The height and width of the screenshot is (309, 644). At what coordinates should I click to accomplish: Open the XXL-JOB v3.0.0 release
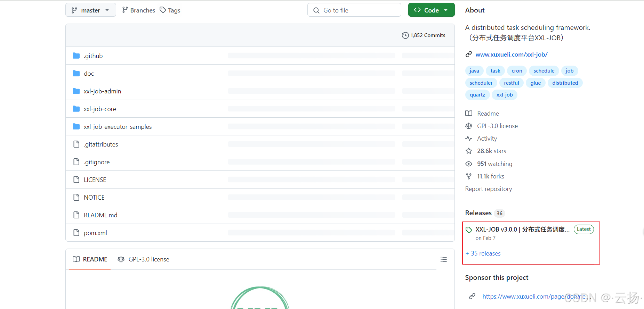click(x=522, y=229)
